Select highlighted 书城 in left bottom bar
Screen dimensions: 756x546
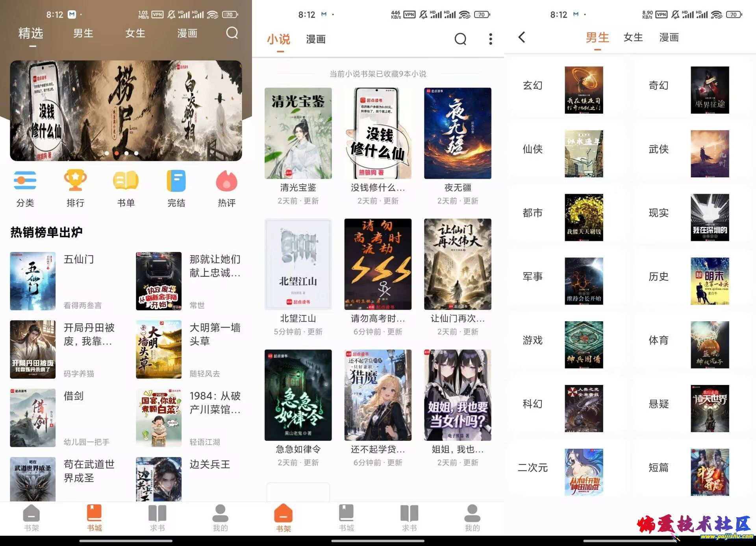[94, 518]
